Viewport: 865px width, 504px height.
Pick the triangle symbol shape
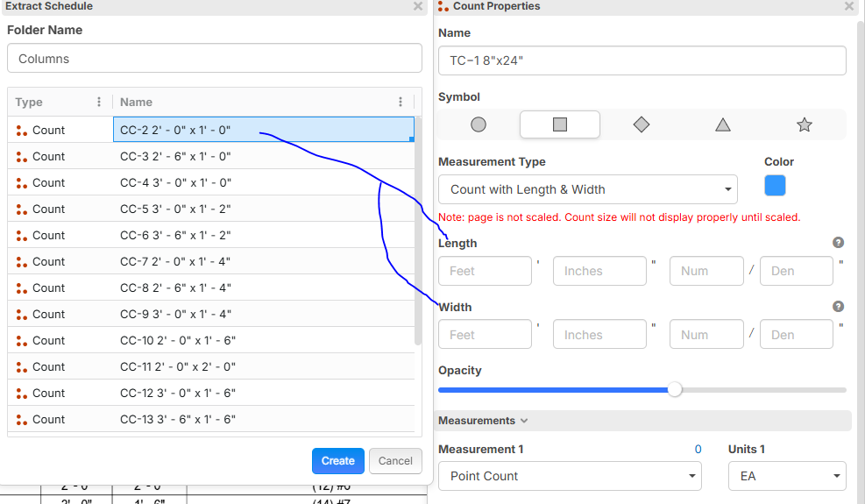coord(723,124)
